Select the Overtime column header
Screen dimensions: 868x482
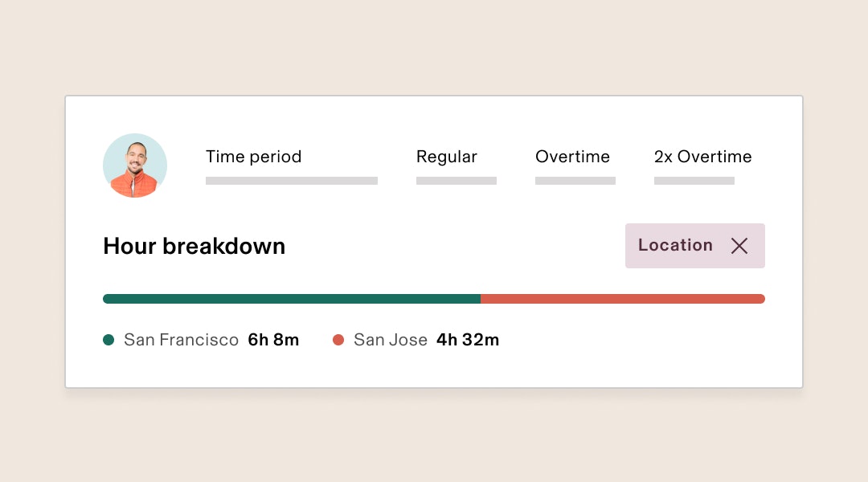[x=572, y=157]
